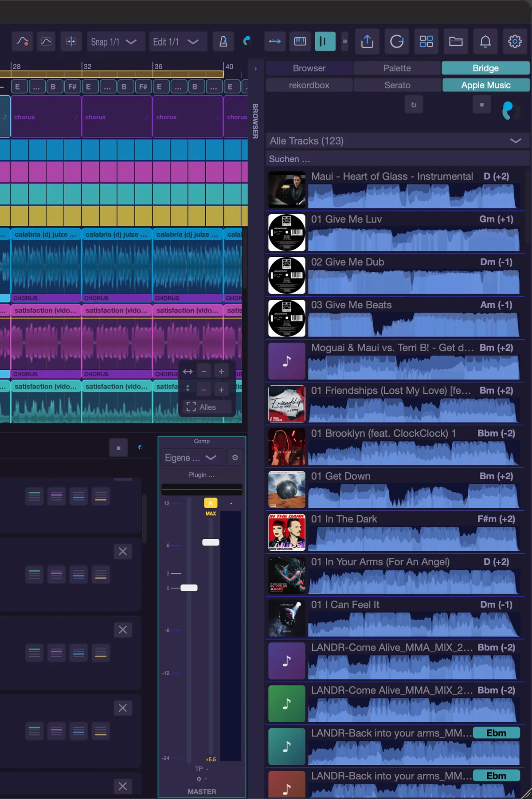532x799 pixels.
Task: Toggle the yellow A button on the Comp
Action: (211, 503)
